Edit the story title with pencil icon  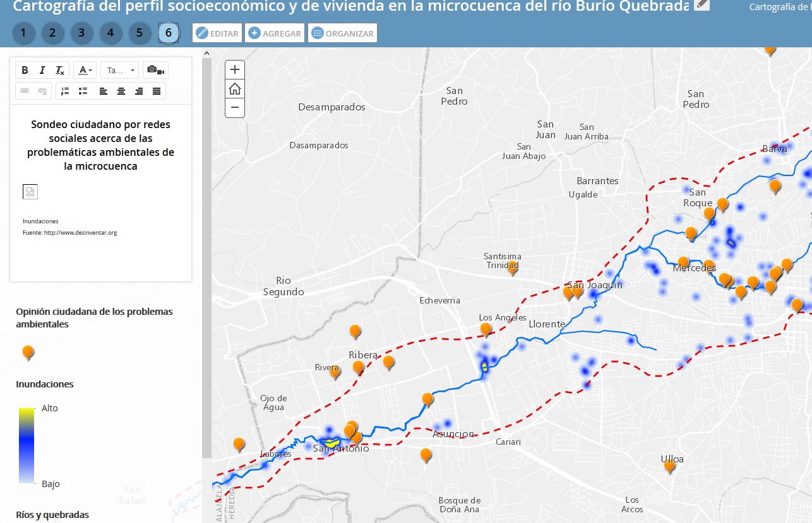point(701,4)
